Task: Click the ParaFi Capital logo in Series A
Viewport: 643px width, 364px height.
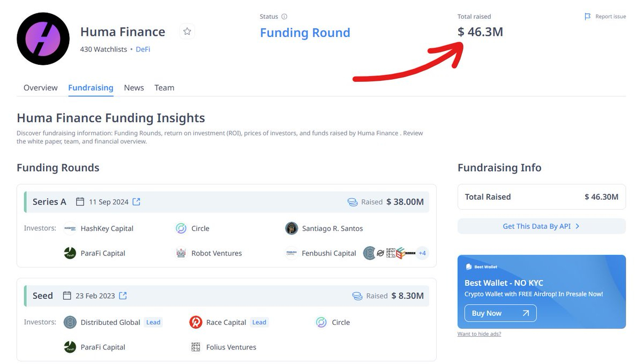Action: point(70,253)
